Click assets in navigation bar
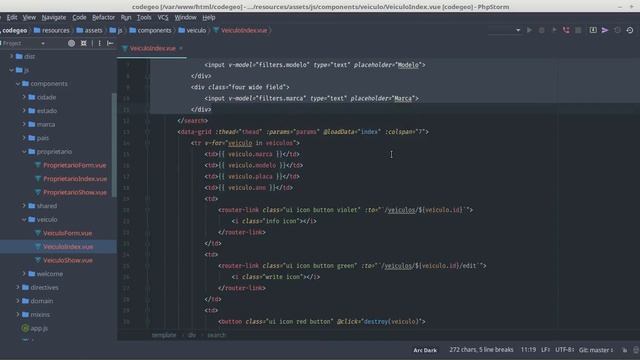The width and height of the screenshot is (640, 360). [89, 30]
